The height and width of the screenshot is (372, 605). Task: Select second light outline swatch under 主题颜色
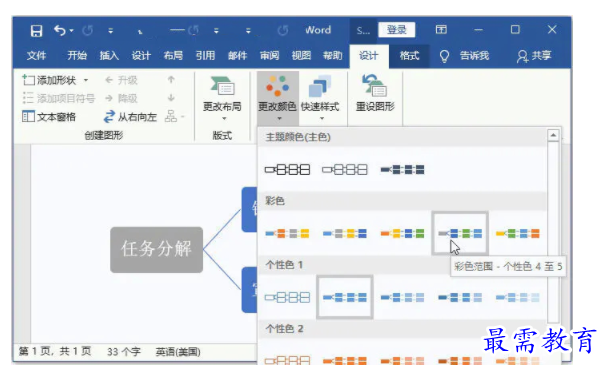click(345, 169)
